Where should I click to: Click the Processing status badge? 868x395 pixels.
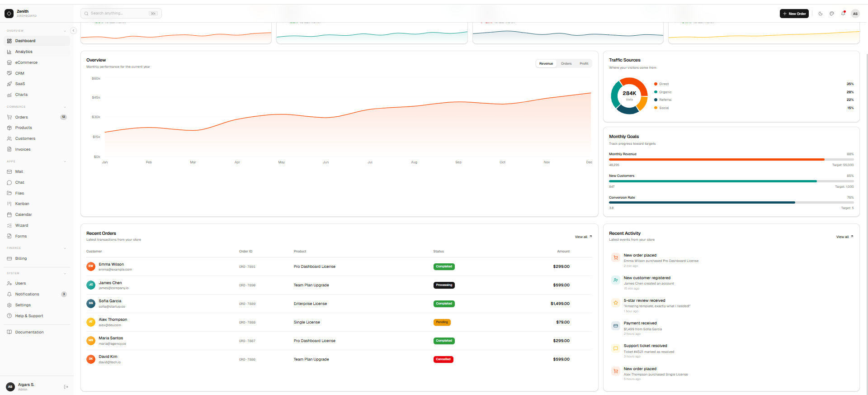(x=444, y=285)
